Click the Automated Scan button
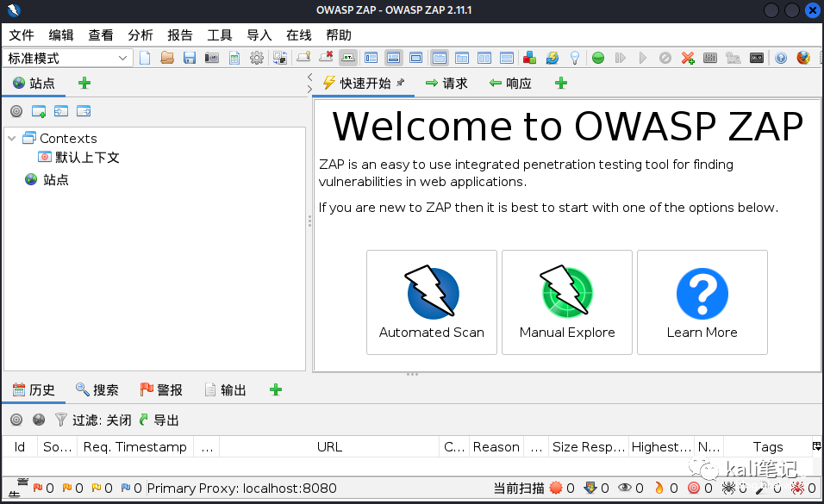 point(432,302)
